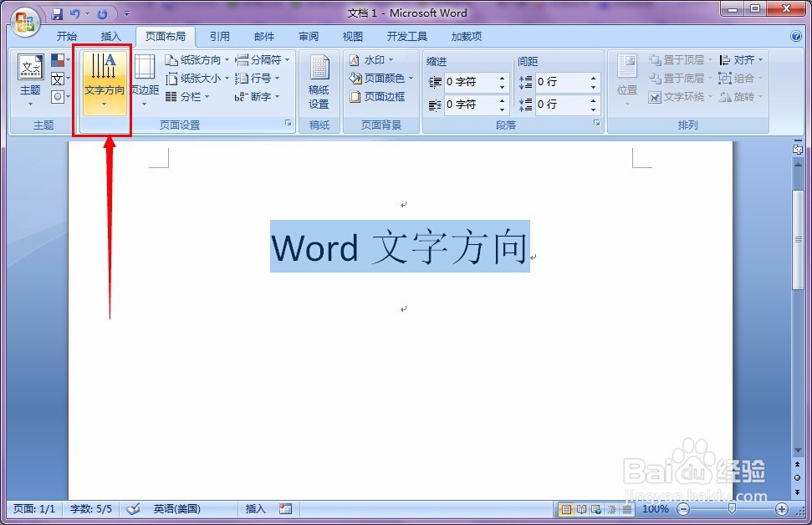Open the 引用 tab
Viewport: 812px width, 525px height.
(220, 36)
